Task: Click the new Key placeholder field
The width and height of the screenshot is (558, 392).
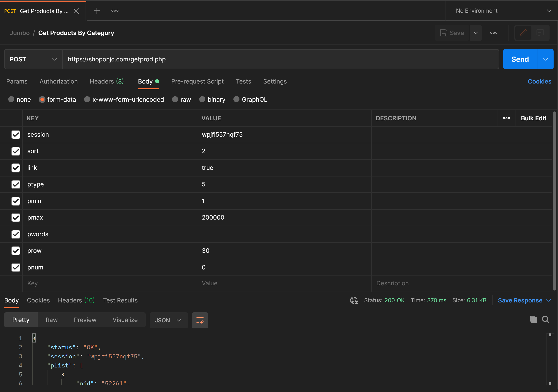Action: (110, 283)
